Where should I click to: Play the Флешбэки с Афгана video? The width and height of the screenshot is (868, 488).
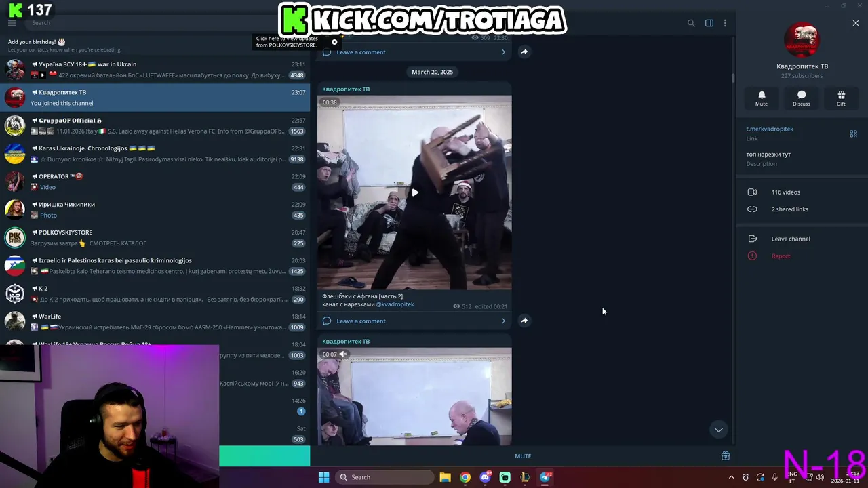click(x=415, y=192)
